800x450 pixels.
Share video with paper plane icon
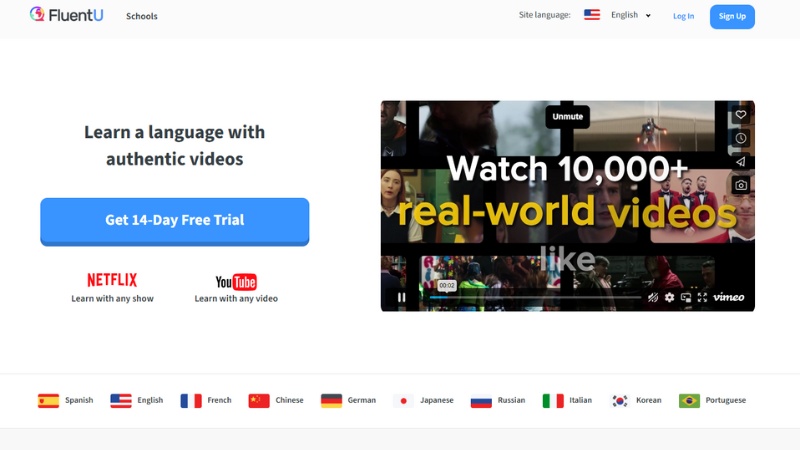(741, 162)
